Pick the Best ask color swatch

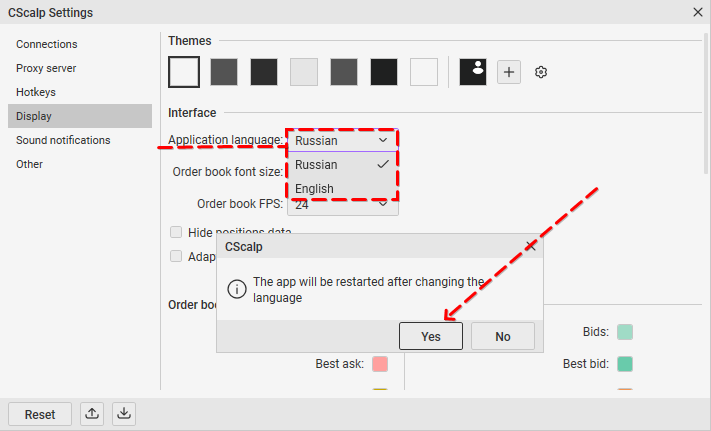tap(380, 363)
